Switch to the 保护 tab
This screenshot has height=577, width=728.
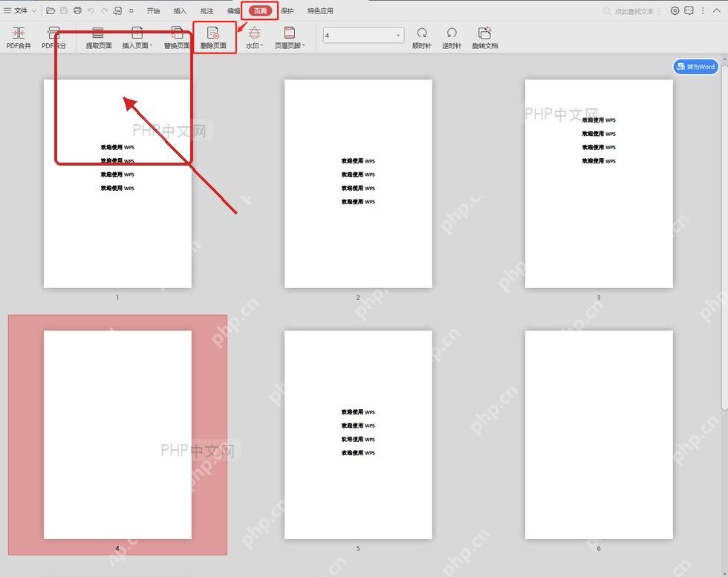click(287, 10)
